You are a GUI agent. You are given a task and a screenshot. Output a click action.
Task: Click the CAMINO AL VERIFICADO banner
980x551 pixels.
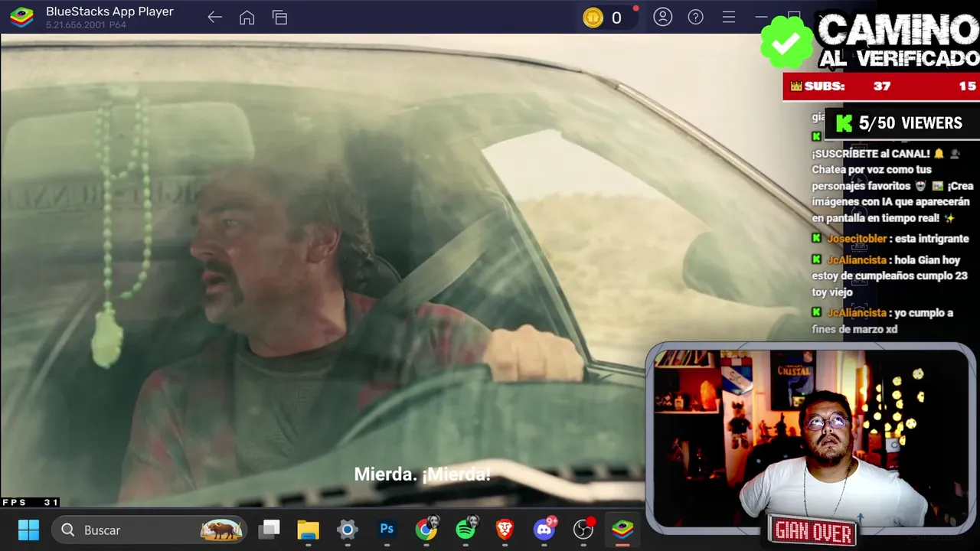click(x=897, y=41)
